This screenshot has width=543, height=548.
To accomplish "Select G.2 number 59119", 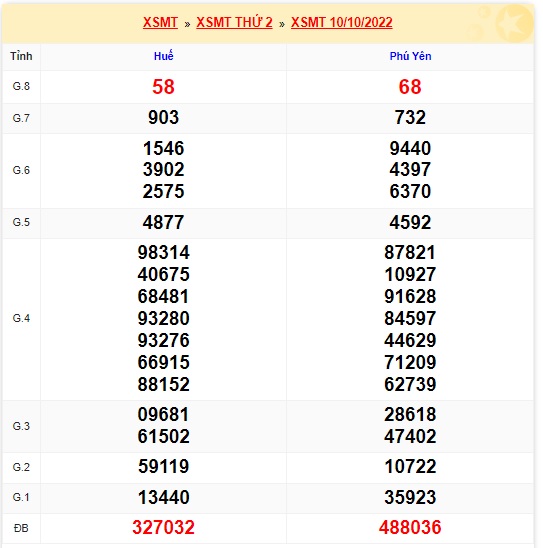I will (164, 467).
